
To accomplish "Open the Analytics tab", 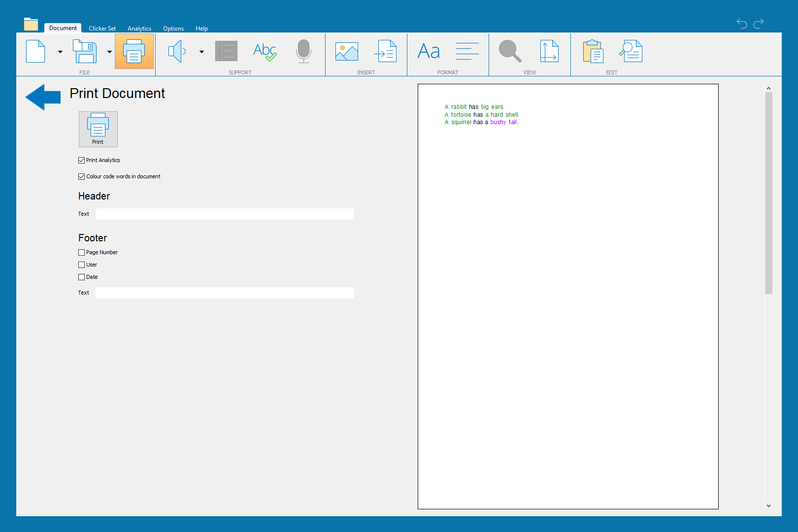I will click(x=139, y=29).
